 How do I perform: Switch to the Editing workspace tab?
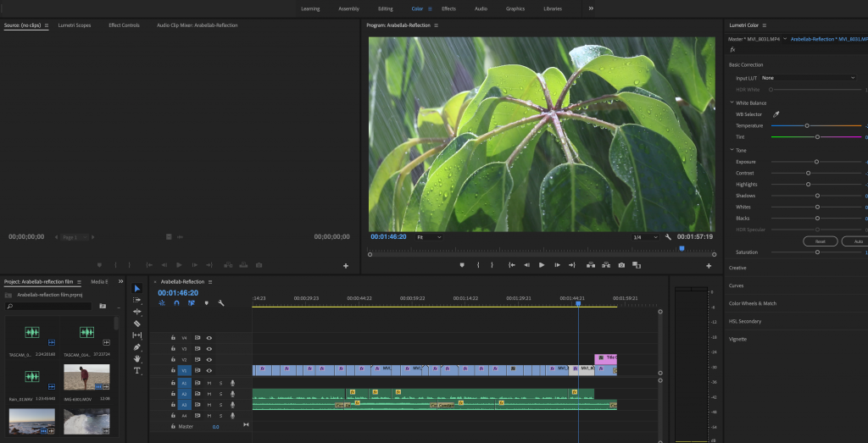click(x=386, y=8)
